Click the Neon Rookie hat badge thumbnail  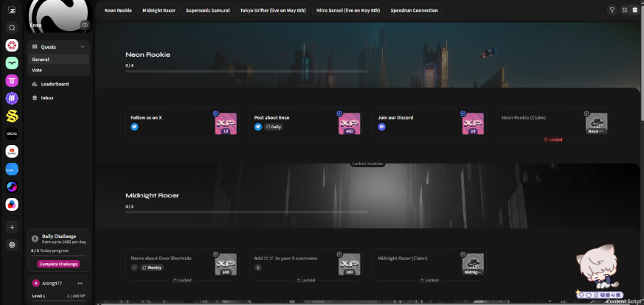[x=596, y=123]
